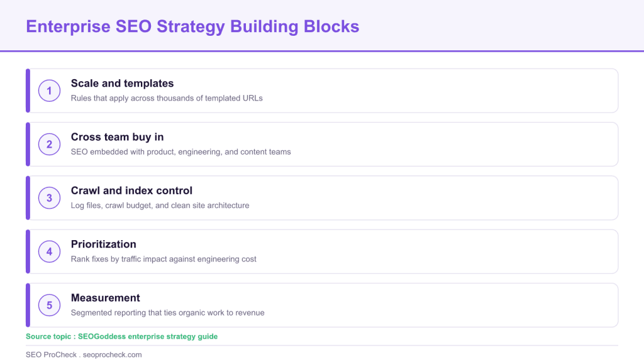Screen dimensions: 644x362
Task: Select the 'Prioritization' heading
Action: [104, 244]
